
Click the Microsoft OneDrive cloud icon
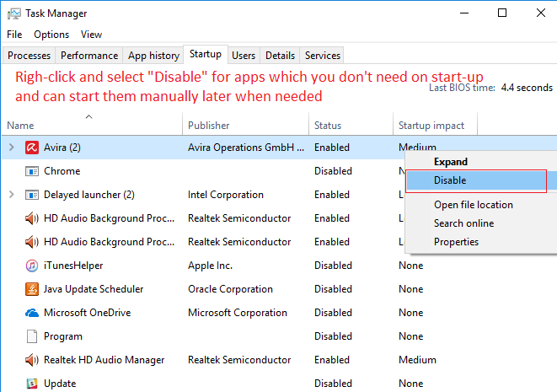pos(32,313)
